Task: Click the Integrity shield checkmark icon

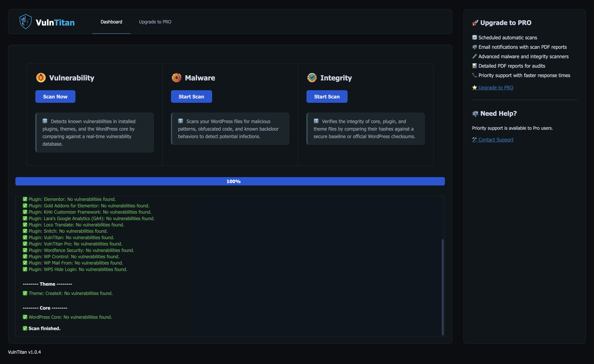Action: point(312,77)
